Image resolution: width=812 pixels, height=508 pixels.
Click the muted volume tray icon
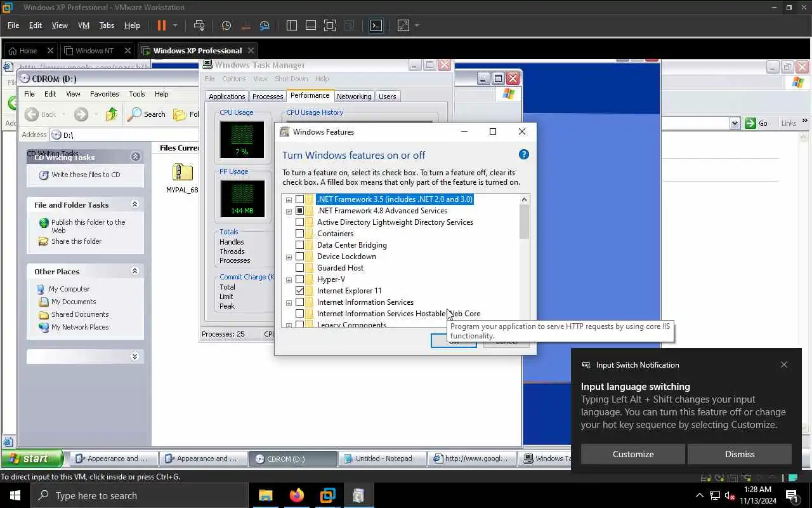(x=730, y=495)
